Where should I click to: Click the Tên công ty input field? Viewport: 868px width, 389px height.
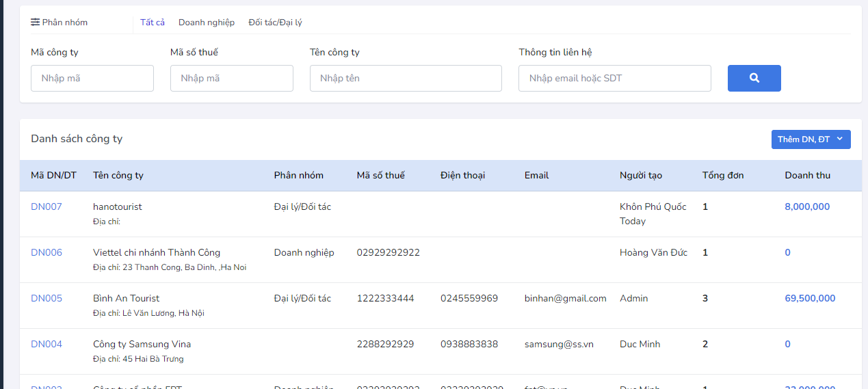406,78
